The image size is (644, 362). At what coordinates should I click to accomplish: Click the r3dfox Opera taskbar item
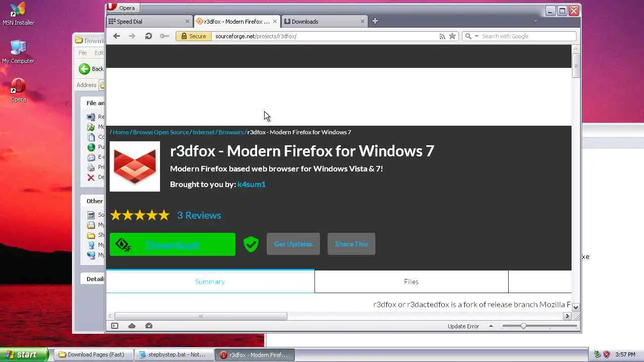(x=255, y=354)
